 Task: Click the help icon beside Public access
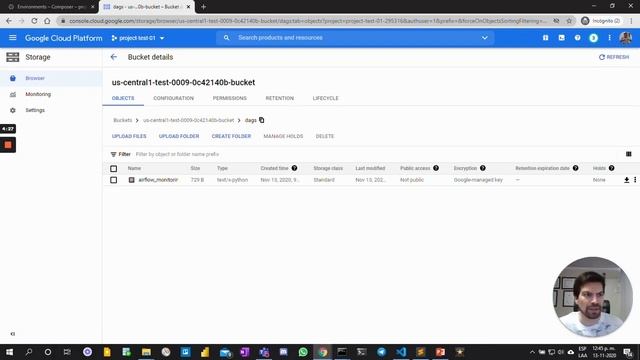coord(436,168)
